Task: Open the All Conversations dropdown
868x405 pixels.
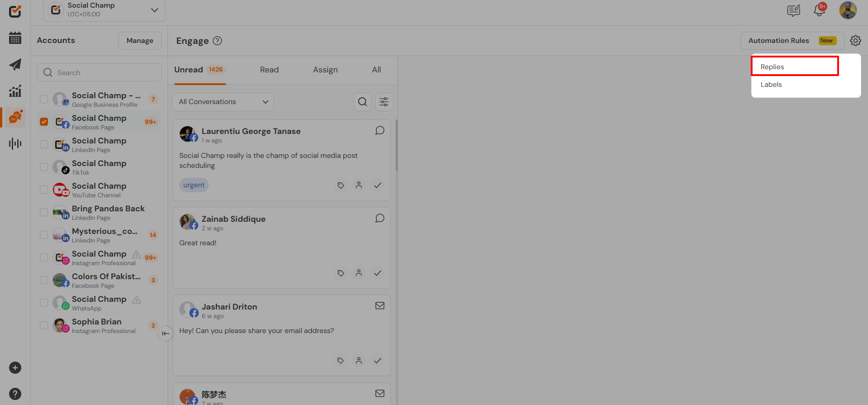Action: click(x=223, y=102)
